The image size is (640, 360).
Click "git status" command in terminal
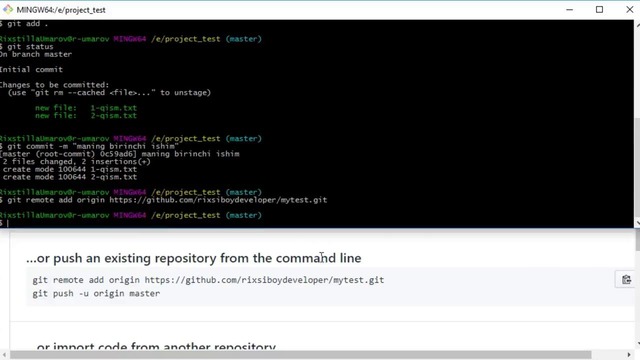click(x=27, y=47)
